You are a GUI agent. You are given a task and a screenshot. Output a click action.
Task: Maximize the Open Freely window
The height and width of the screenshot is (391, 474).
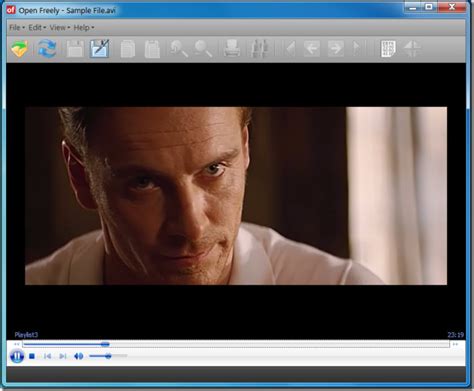[x=429, y=7]
